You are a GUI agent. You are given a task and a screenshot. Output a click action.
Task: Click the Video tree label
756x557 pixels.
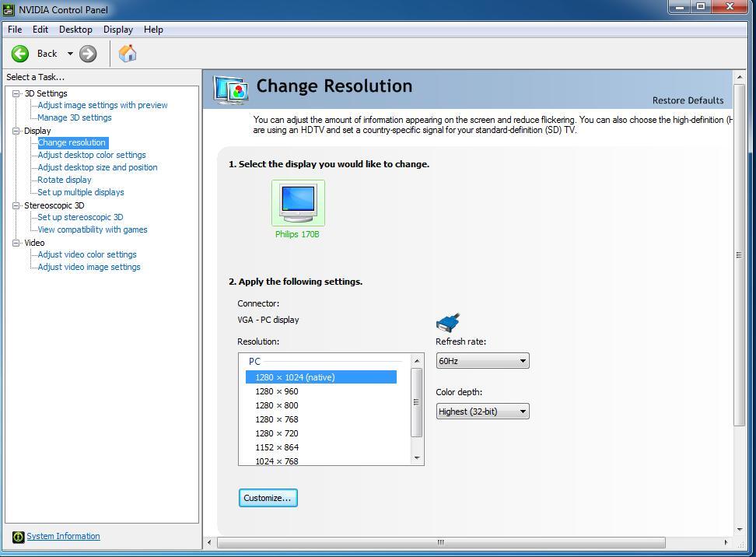point(34,243)
